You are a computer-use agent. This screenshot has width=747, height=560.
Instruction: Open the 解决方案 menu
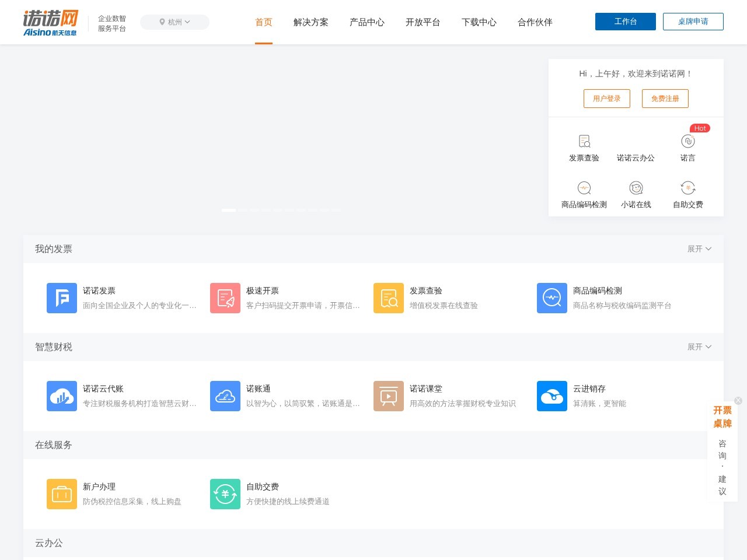pyautogui.click(x=311, y=22)
